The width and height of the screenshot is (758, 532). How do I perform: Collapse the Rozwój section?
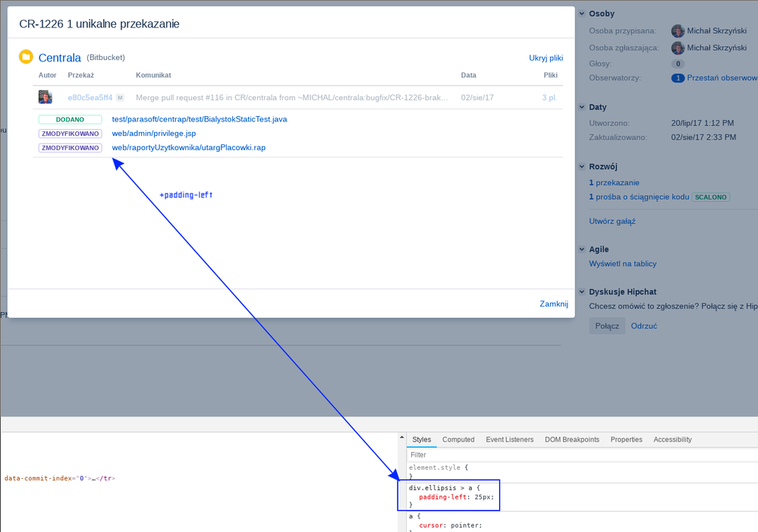point(582,166)
